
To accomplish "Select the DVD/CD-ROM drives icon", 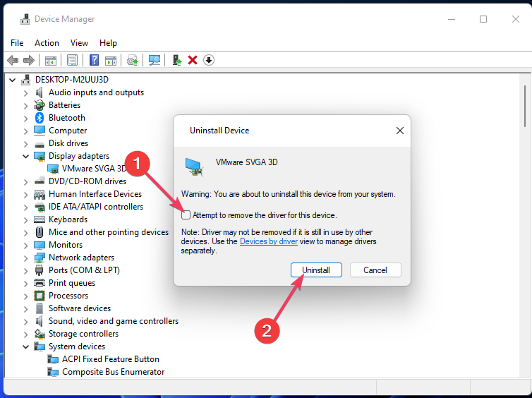I will [40, 181].
